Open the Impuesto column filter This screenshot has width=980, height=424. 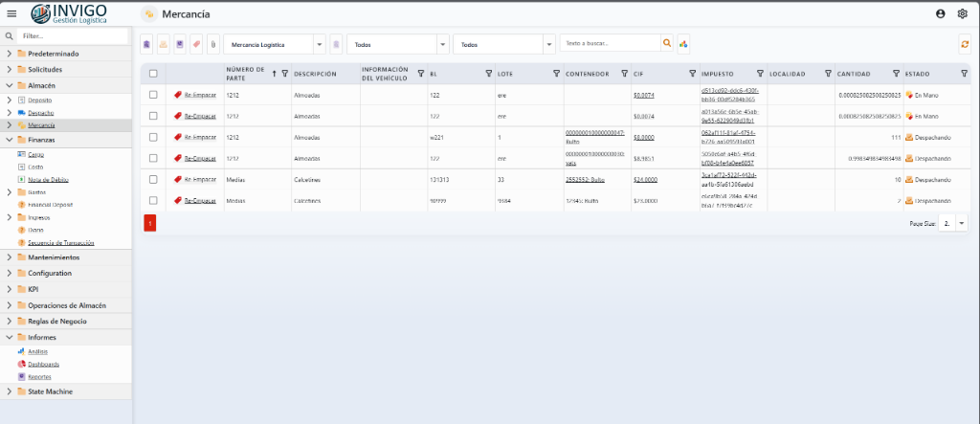pyautogui.click(x=760, y=74)
